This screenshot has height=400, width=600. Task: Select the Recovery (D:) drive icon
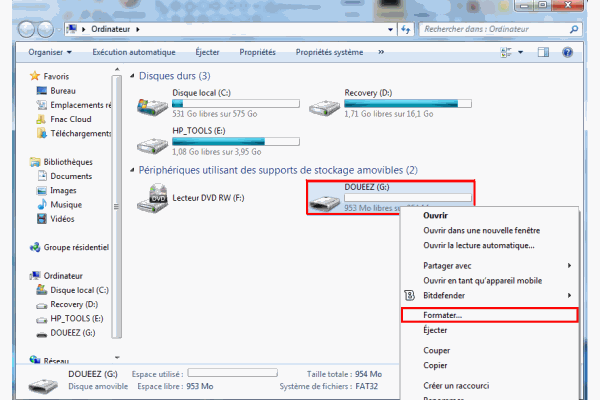pos(324,108)
